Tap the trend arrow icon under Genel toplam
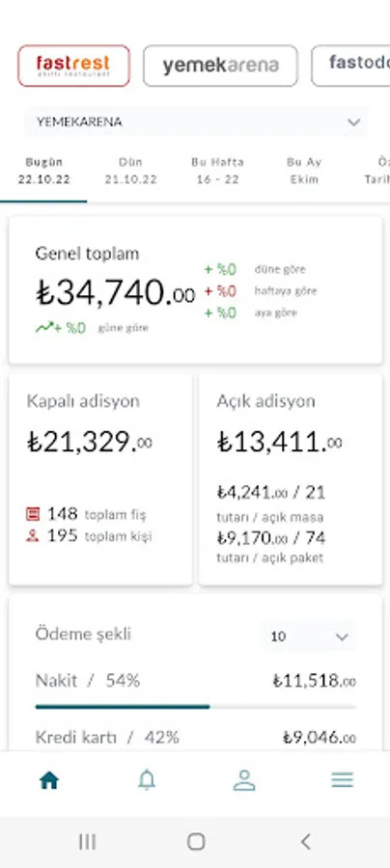Viewport: 390px width, 868px height. click(44, 327)
